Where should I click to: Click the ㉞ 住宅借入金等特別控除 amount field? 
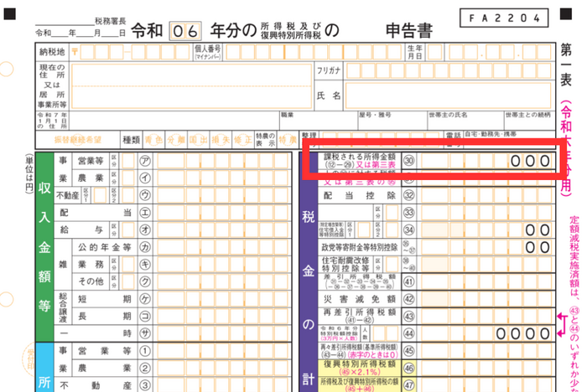coord(486,230)
